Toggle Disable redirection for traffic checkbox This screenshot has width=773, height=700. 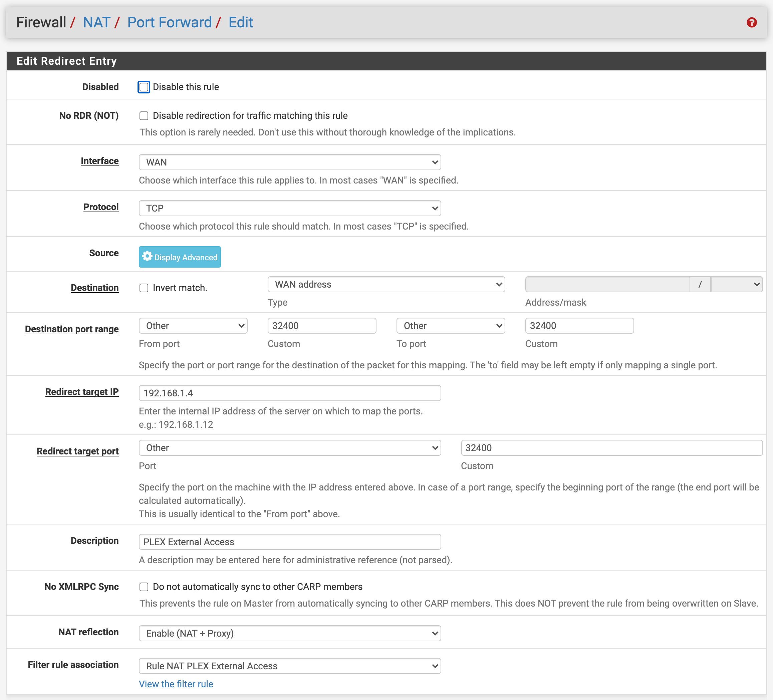click(x=144, y=116)
